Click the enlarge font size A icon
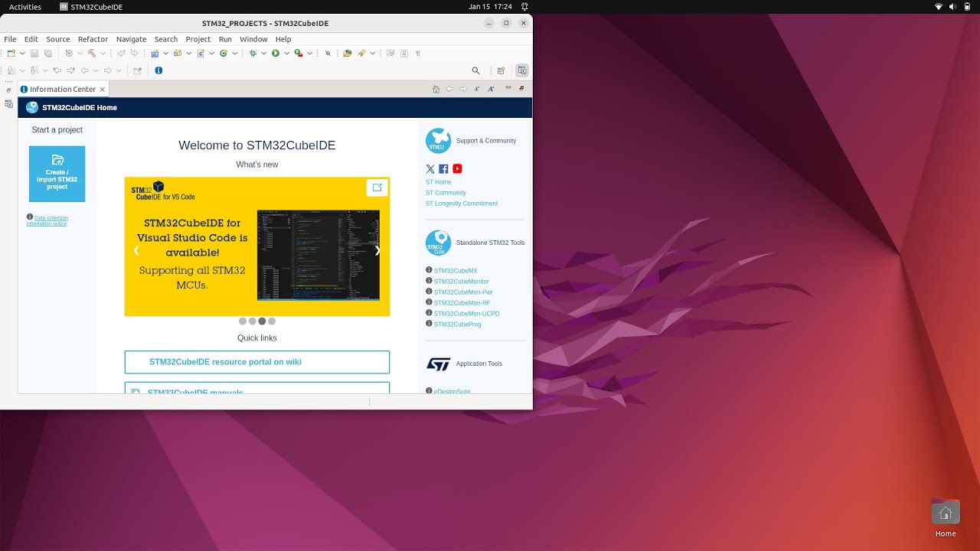The height and width of the screenshot is (551, 980). [491, 89]
